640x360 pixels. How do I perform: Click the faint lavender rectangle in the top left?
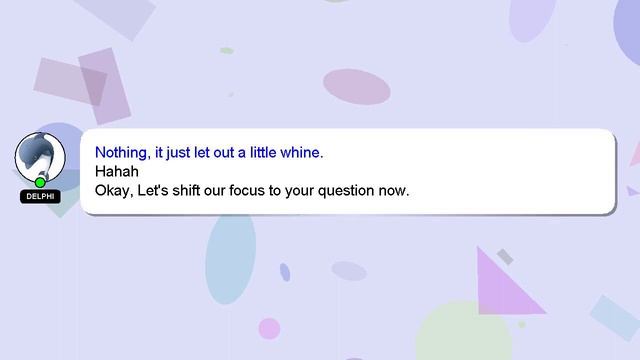tap(115, 17)
